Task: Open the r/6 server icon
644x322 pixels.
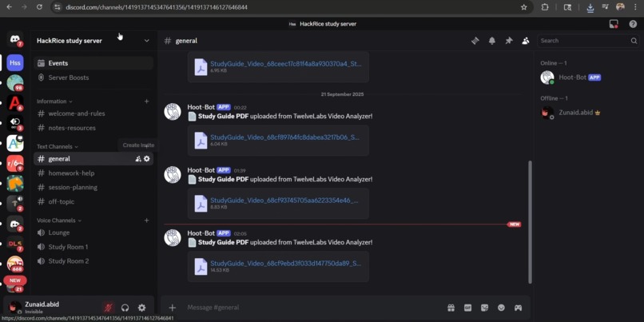Action: pyautogui.click(x=15, y=164)
